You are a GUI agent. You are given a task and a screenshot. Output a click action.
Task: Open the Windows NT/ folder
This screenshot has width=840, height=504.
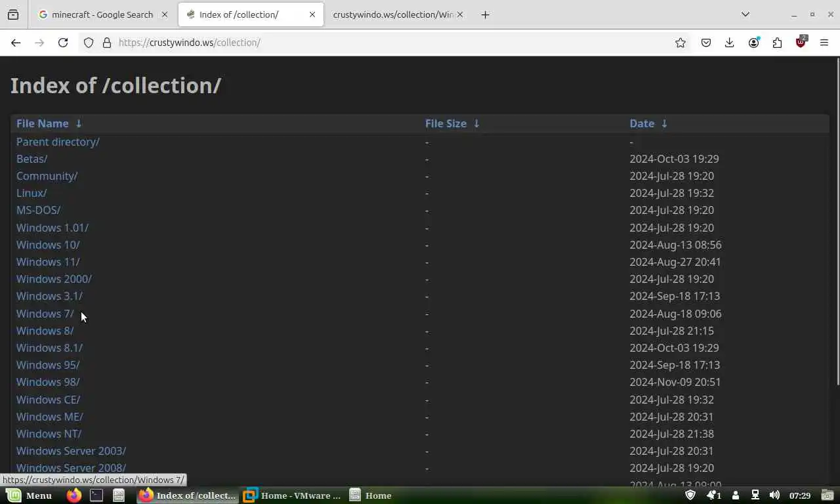pyautogui.click(x=49, y=434)
